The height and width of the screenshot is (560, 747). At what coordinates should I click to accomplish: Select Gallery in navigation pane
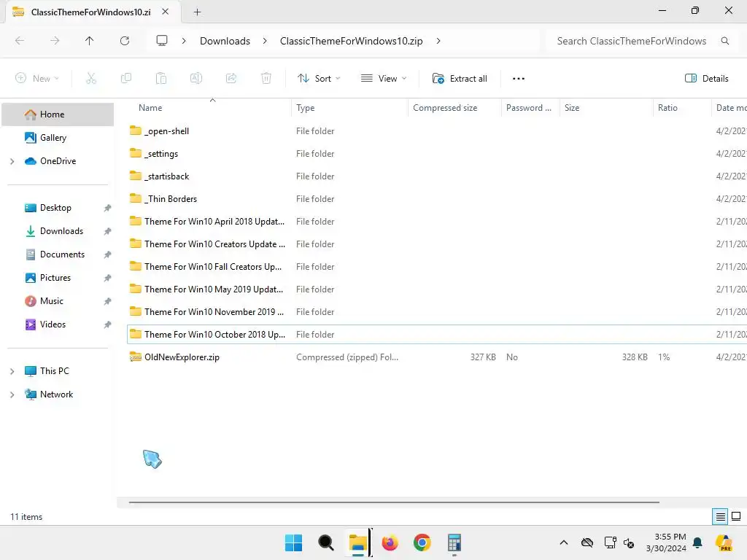tap(58, 138)
